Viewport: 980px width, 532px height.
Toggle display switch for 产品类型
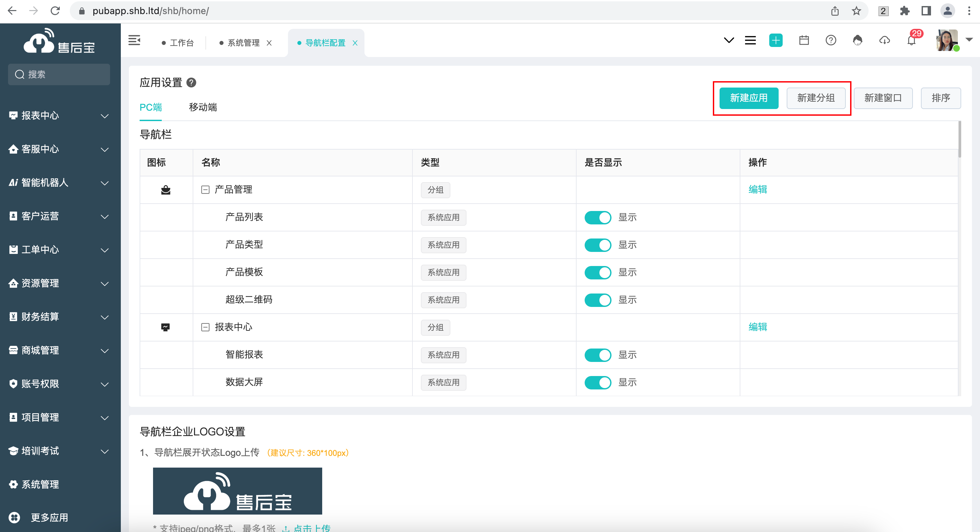point(598,245)
